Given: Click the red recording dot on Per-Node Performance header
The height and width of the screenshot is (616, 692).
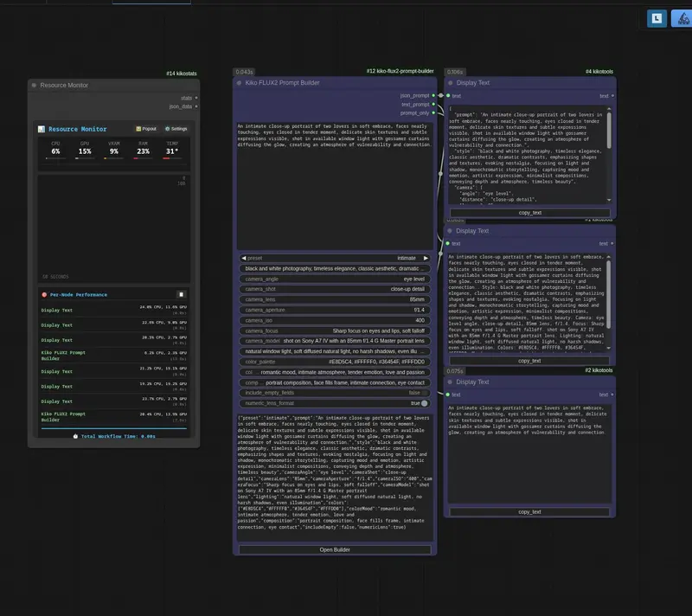Looking at the screenshot, I should point(44,295).
